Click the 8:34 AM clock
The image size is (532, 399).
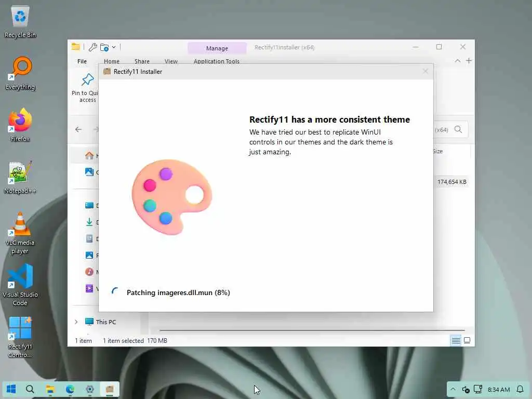498,390
